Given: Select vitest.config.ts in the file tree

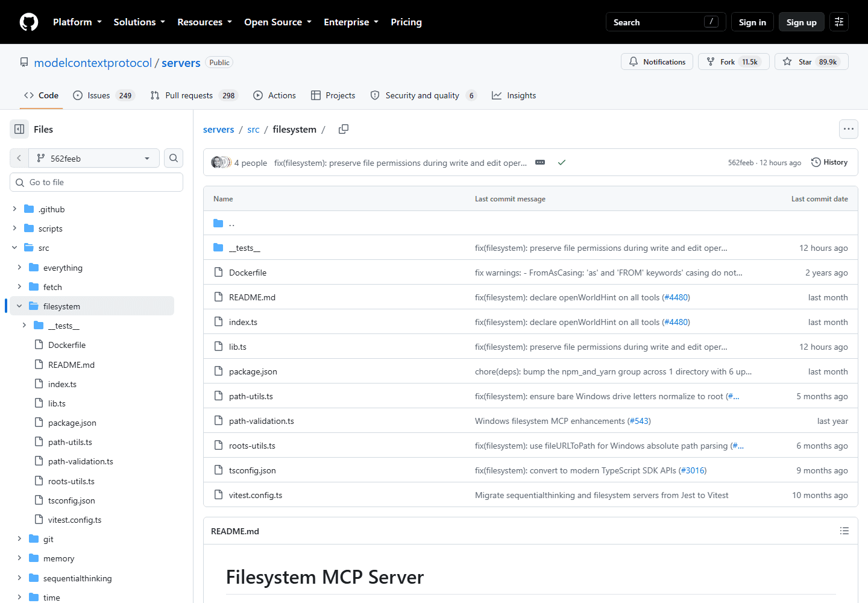Looking at the screenshot, I should (75, 520).
